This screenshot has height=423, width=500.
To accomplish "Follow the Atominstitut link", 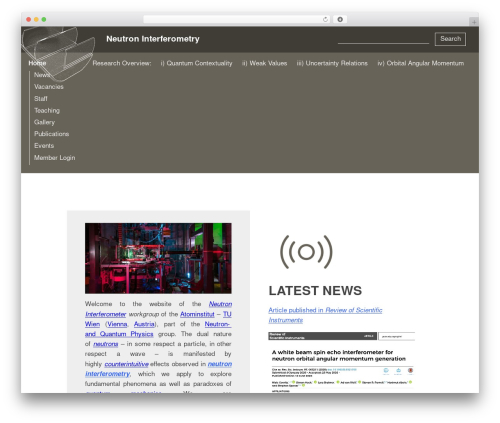I will click(x=197, y=314).
